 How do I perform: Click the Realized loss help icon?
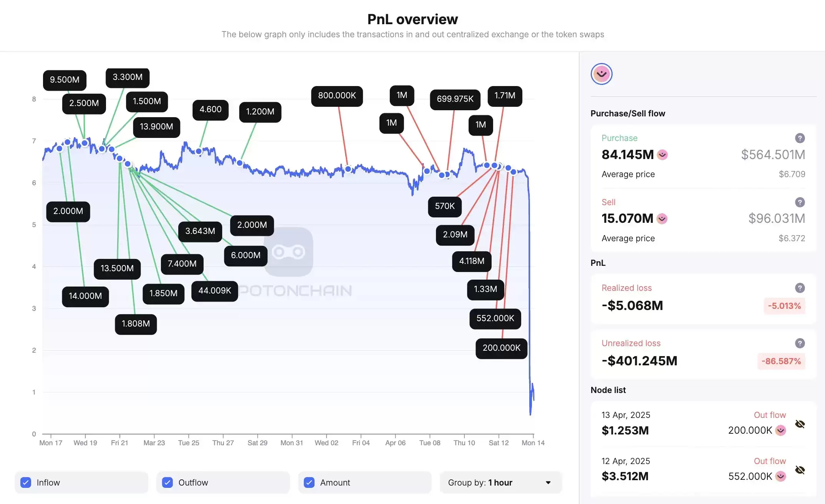pyautogui.click(x=800, y=288)
